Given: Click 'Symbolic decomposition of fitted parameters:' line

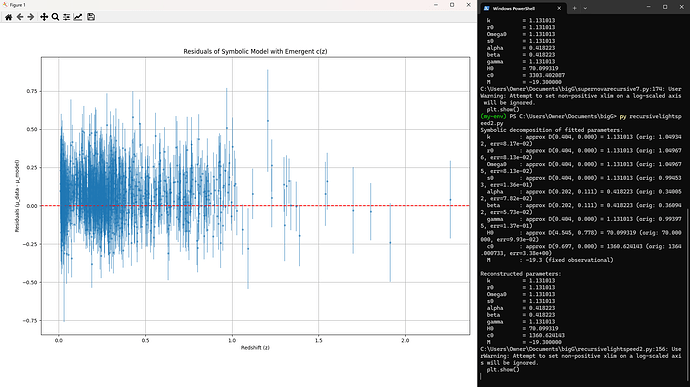Looking at the screenshot, I should (x=551, y=130).
